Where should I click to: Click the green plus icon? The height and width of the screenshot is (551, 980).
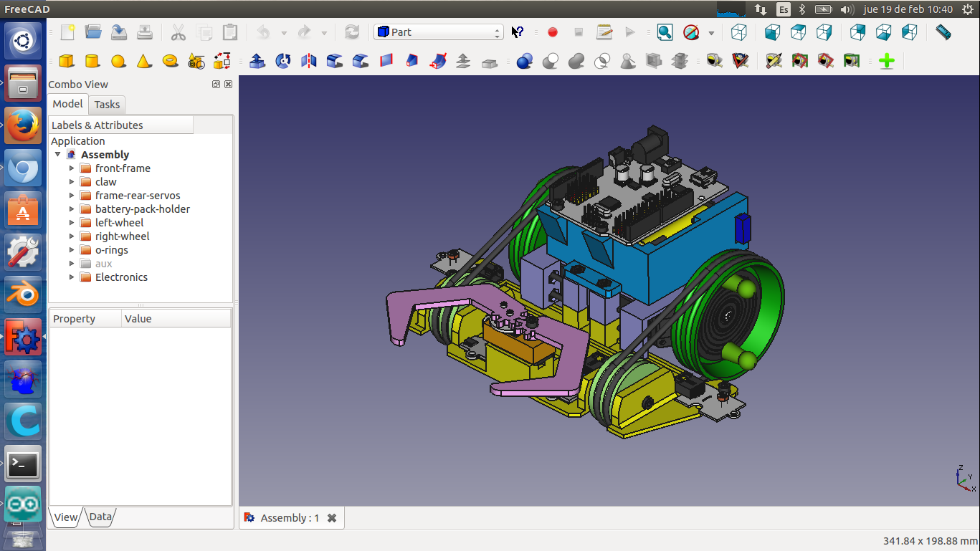click(887, 62)
